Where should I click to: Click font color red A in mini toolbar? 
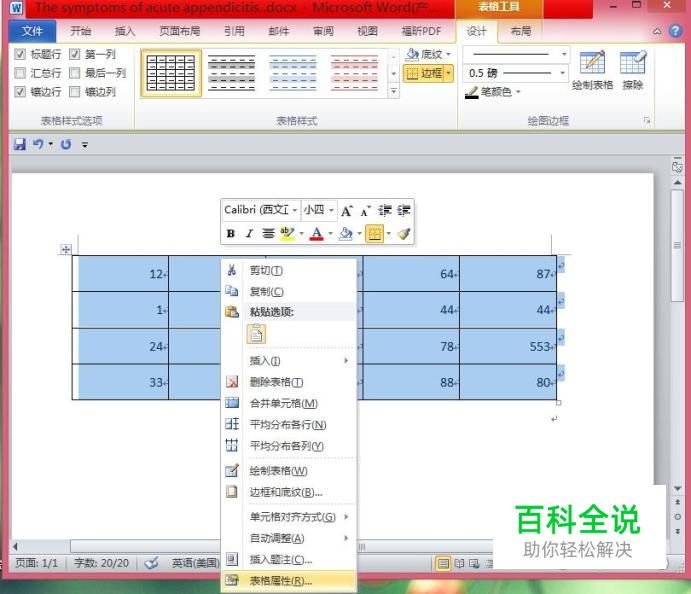click(x=316, y=234)
